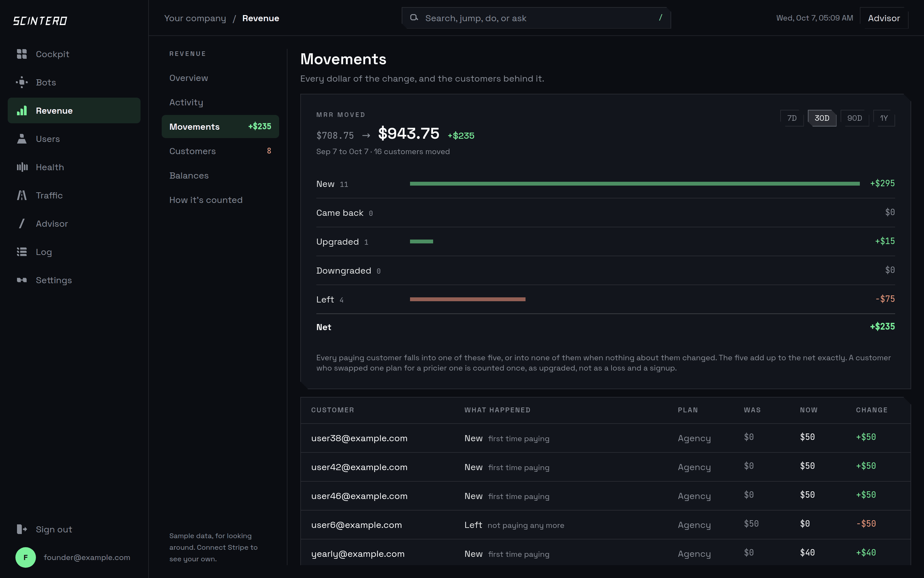Click the PLAN column header

coord(688,410)
